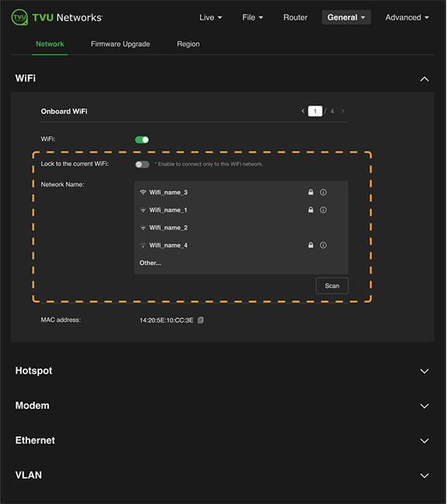Copy the MAC address with the copy icon

pyautogui.click(x=200, y=320)
